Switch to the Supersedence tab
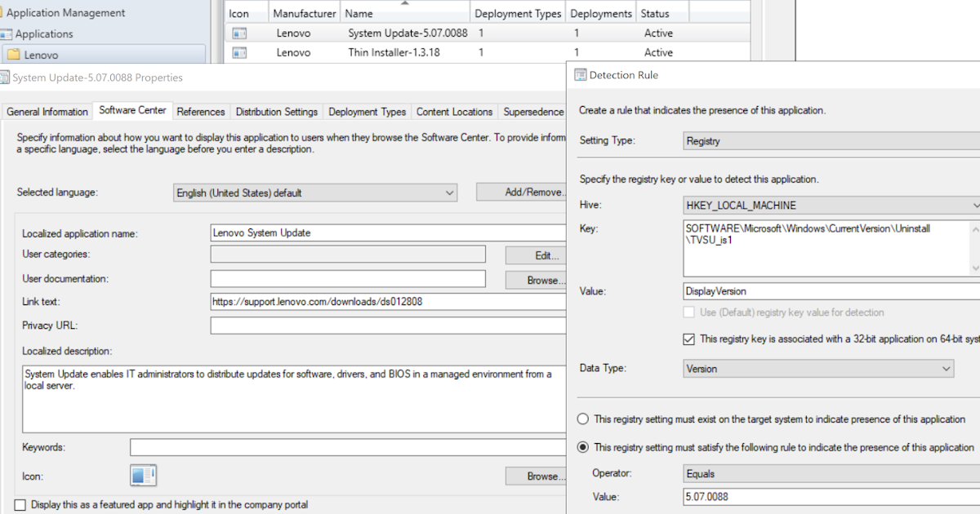This screenshot has width=980, height=514. 533,112
